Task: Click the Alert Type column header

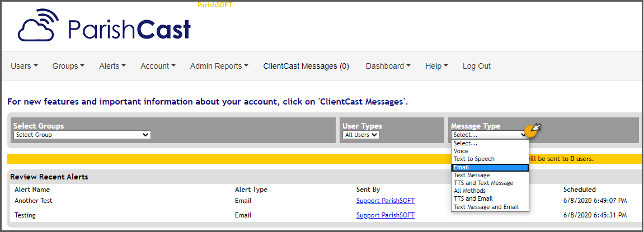Action: 251,190
